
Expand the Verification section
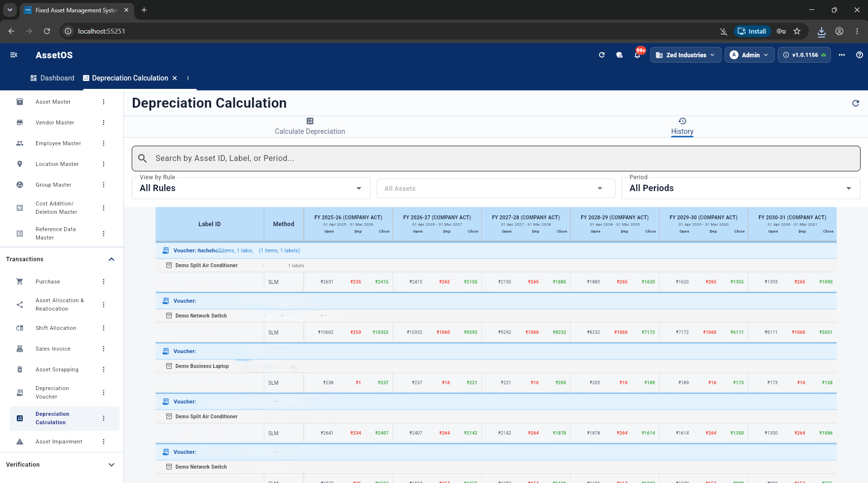click(x=112, y=465)
